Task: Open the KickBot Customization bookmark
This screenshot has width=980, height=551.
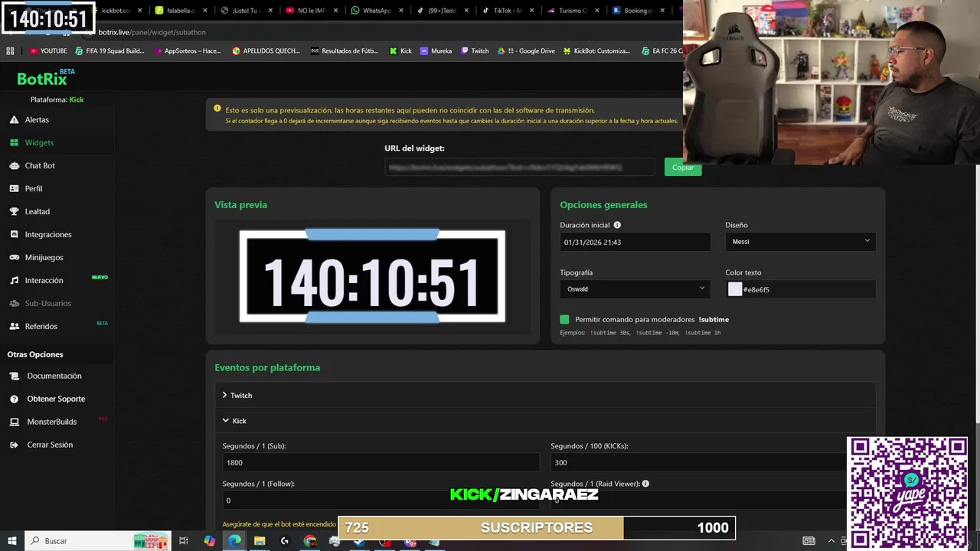Action: [596, 51]
